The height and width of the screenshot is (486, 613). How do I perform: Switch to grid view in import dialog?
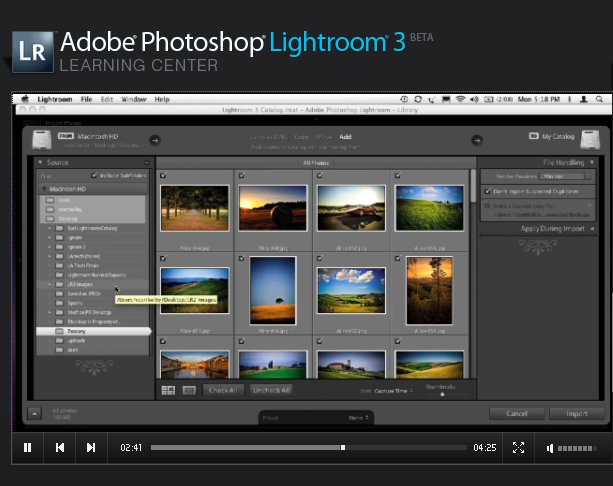click(168, 390)
